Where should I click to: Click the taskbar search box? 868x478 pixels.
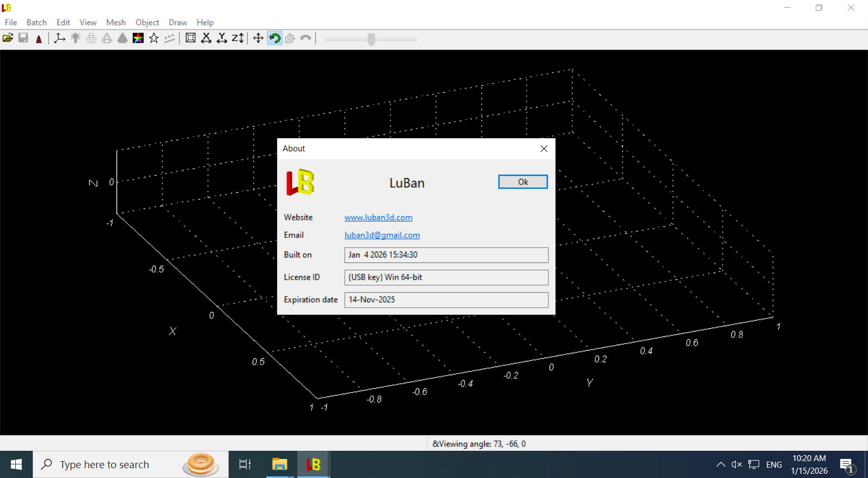coord(131,464)
